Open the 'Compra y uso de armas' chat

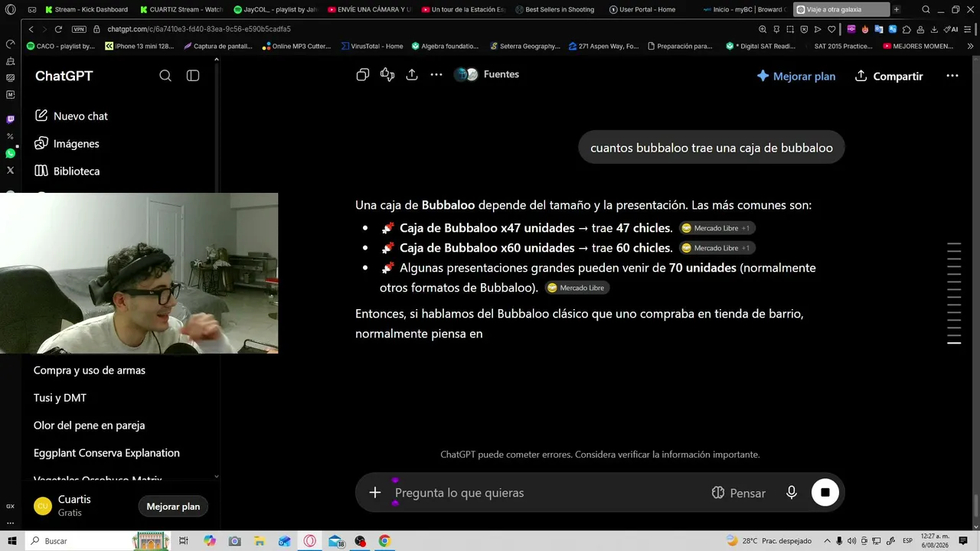coord(90,370)
